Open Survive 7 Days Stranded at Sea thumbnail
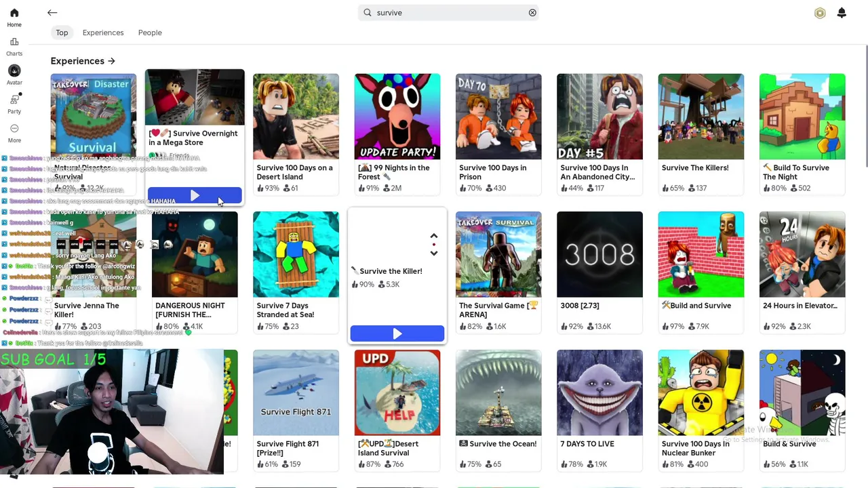The width and height of the screenshot is (868, 488). (296, 254)
